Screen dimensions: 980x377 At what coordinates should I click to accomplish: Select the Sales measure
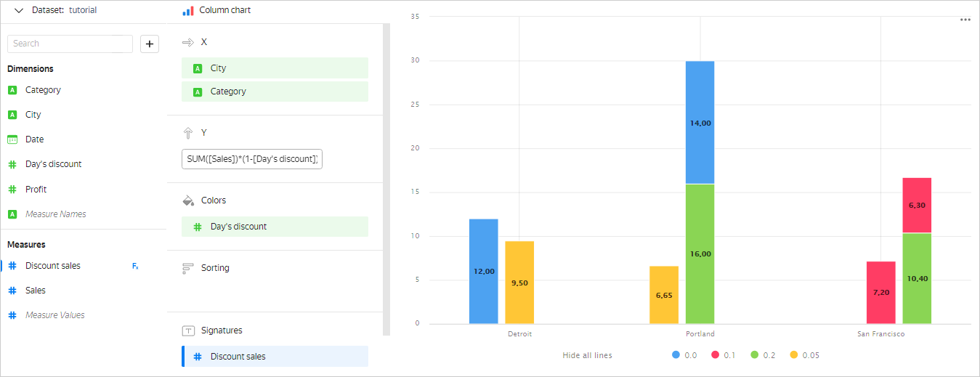[x=35, y=291]
